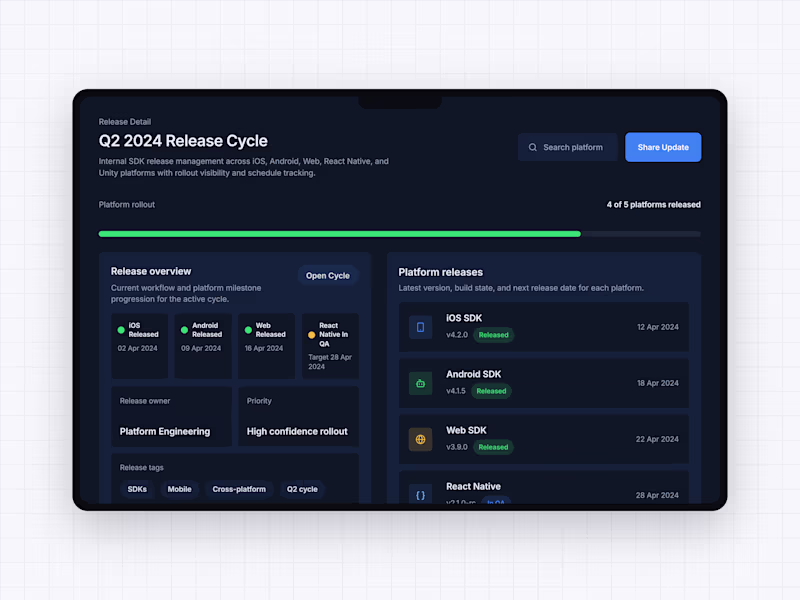Click version v4.1.5 text
The height and width of the screenshot is (600, 800).
pos(456,391)
